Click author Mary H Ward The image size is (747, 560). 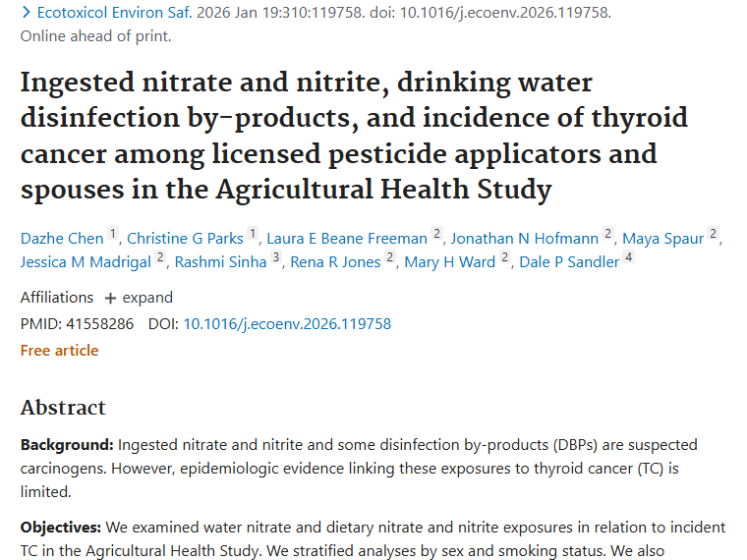[450, 261]
